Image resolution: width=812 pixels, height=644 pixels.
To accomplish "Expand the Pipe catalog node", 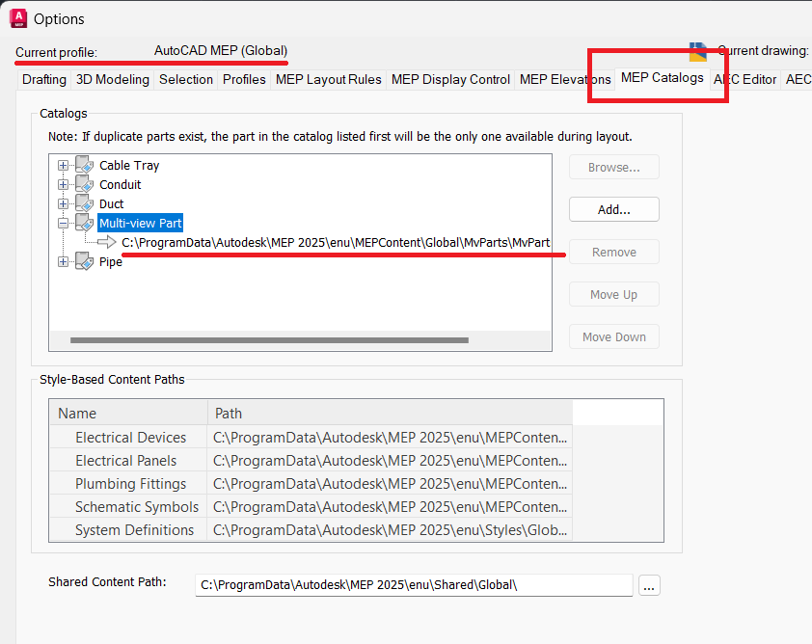I will point(63,261).
